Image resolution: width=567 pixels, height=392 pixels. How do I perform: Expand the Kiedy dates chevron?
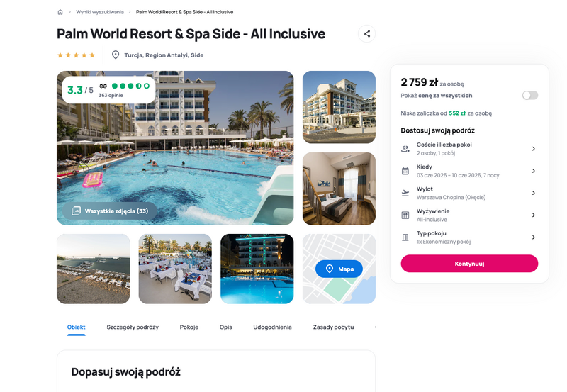(x=534, y=171)
